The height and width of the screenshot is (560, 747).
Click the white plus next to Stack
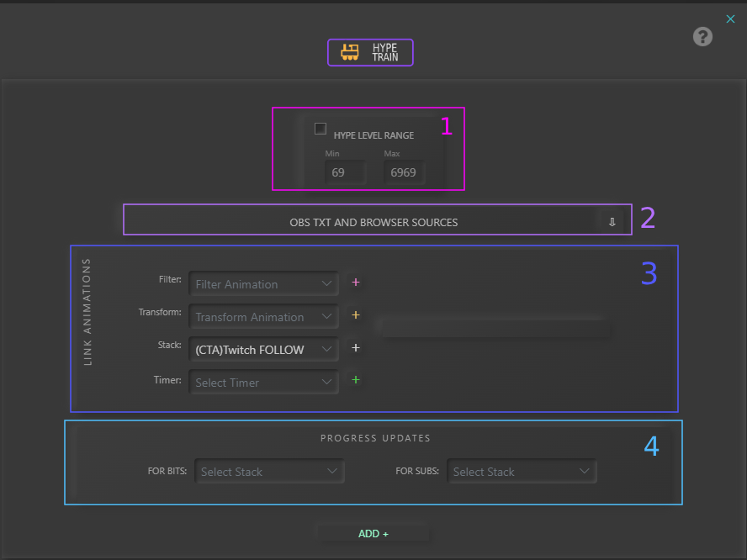(355, 348)
